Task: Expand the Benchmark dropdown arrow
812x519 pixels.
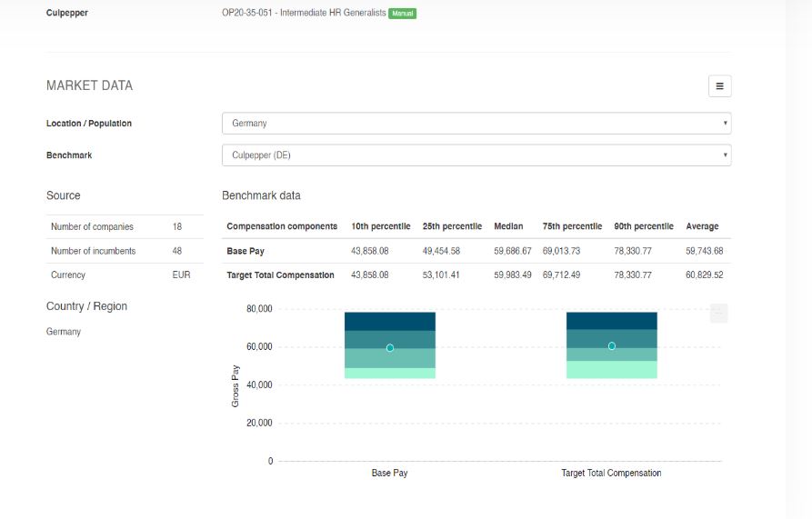Action: point(725,155)
